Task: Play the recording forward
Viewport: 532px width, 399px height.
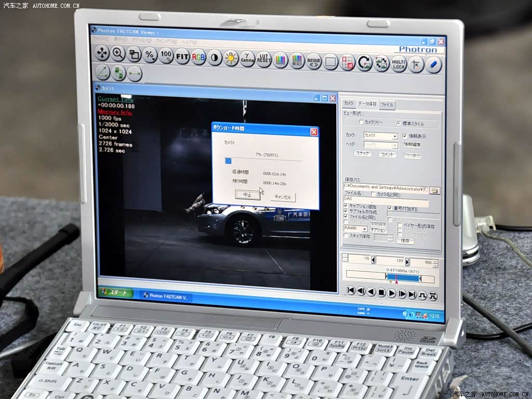Action: tap(392, 293)
